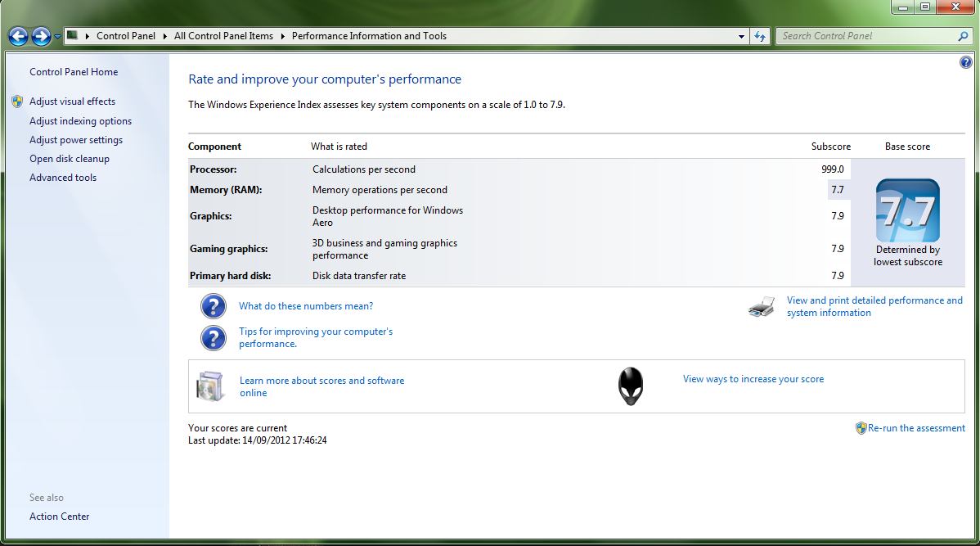Image resolution: width=980 pixels, height=546 pixels.
Task: Click 'Disk data transfer rate' text
Action: click(359, 276)
